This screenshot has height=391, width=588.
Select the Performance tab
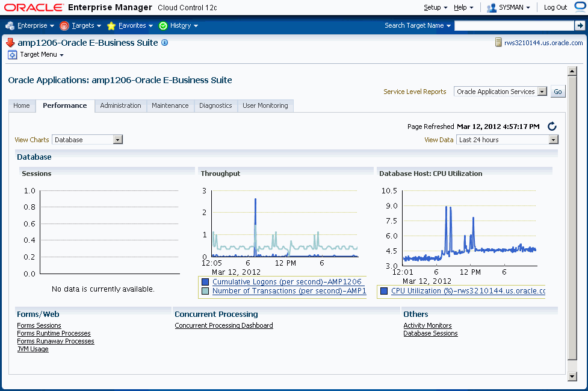click(65, 106)
